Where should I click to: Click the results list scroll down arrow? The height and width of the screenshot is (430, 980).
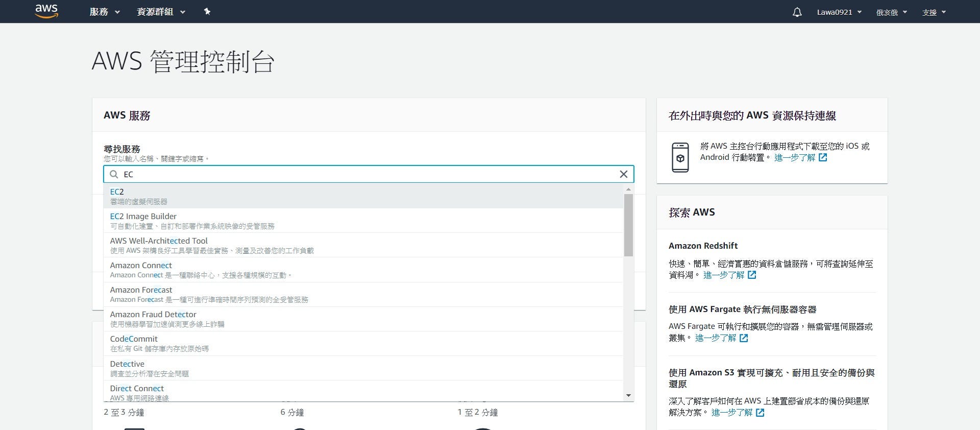tap(628, 396)
